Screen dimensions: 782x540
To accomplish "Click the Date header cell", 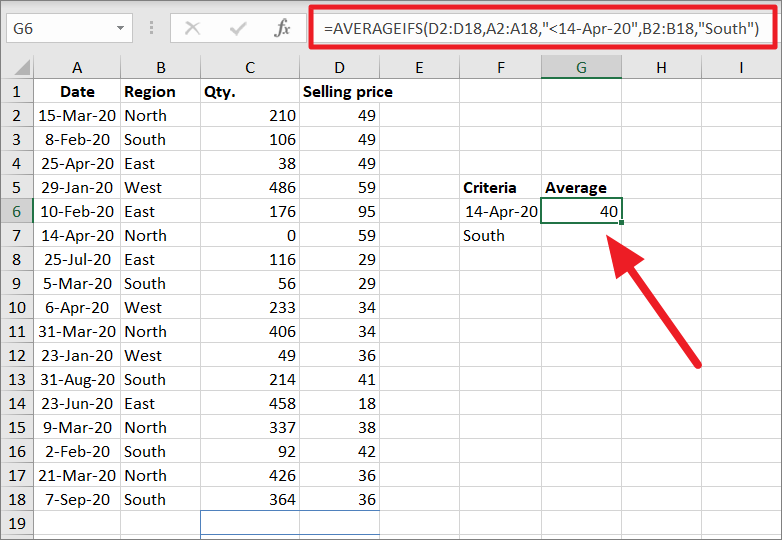I will coord(77,91).
